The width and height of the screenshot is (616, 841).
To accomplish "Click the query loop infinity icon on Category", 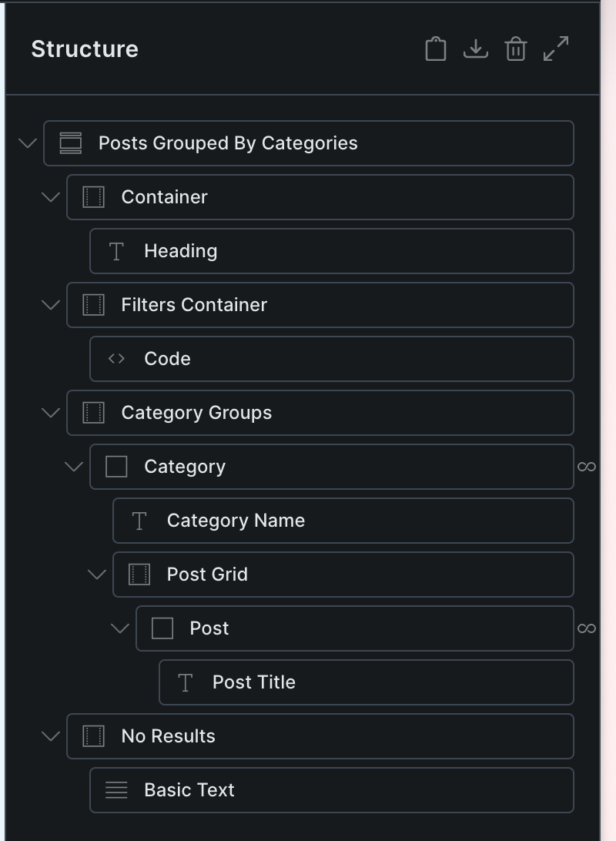I will point(587,467).
